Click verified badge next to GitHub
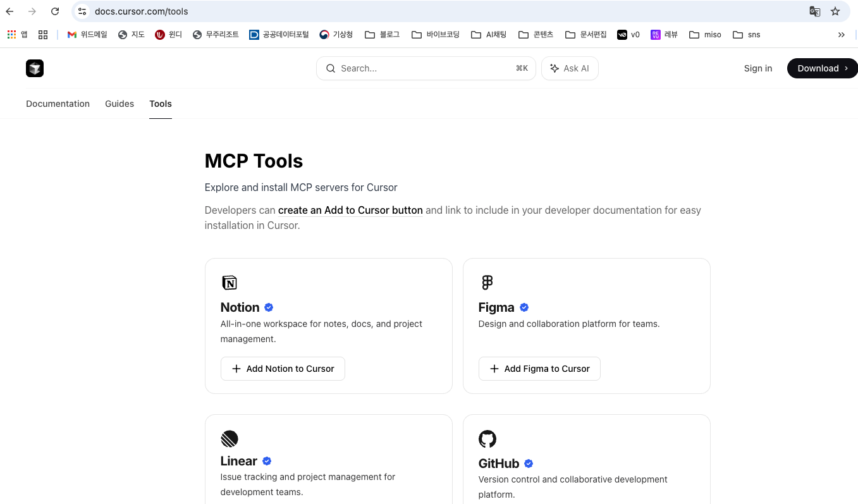 pyautogui.click(x=529, y=464)
